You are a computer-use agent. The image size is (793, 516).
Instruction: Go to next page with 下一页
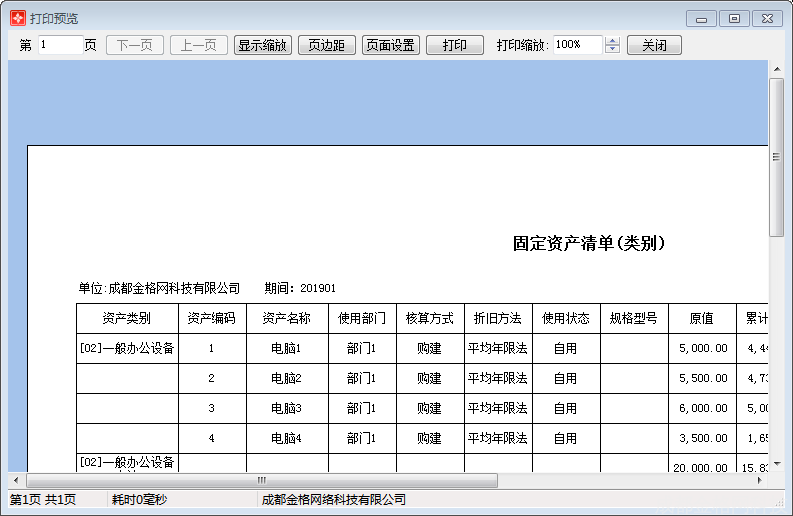click(x=135, y=45)
